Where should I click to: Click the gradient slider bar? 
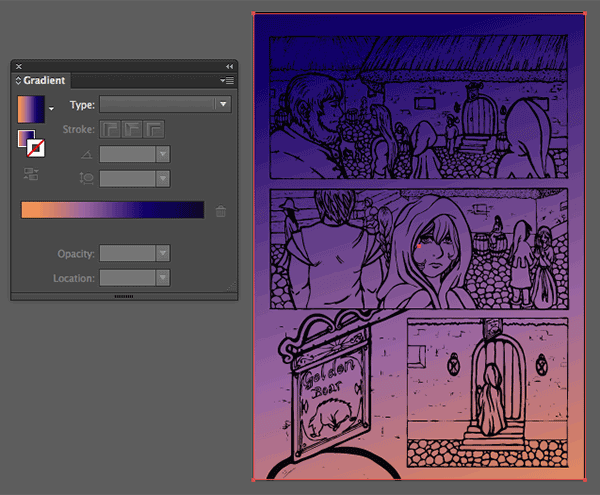click(112, 210)
